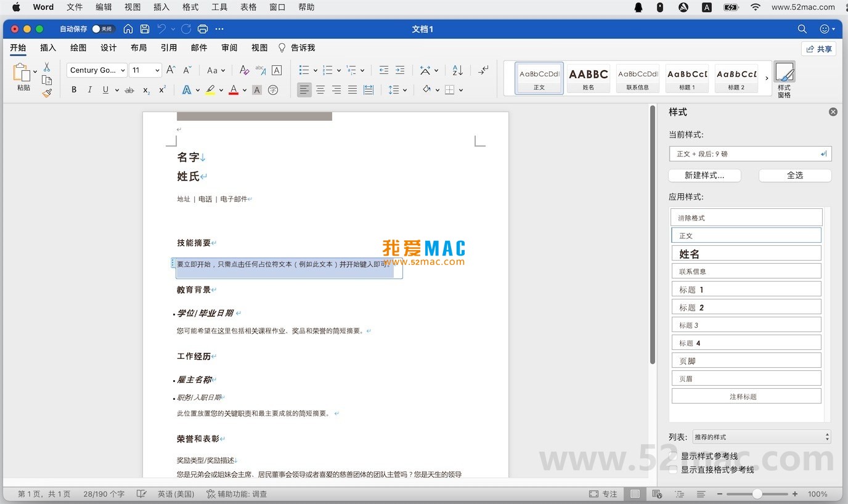Image resolution: width=848 pixels, height=504 pixels.
Task: Toggle character shading button
Action: 257,90
